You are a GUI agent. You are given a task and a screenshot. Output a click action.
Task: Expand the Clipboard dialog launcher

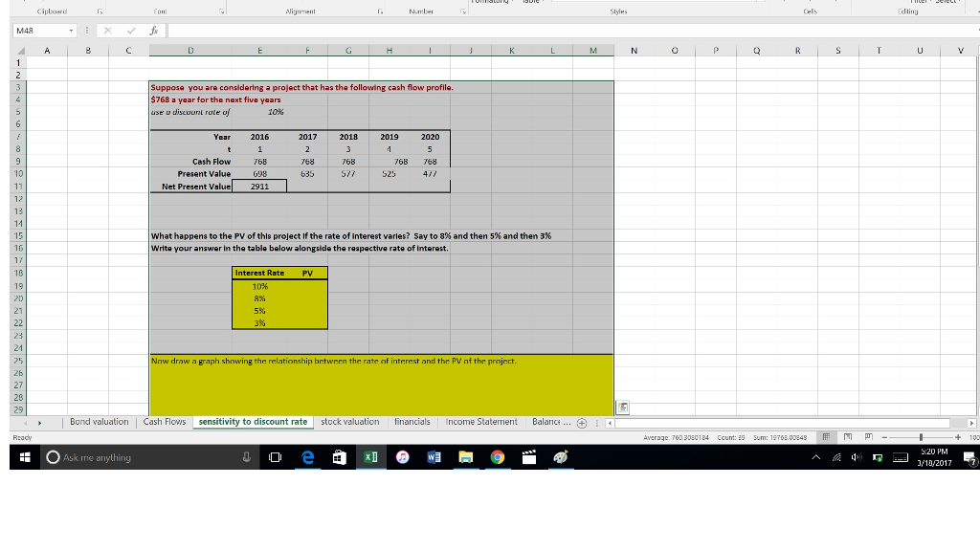pyautogui.click(x=100, y=11)
